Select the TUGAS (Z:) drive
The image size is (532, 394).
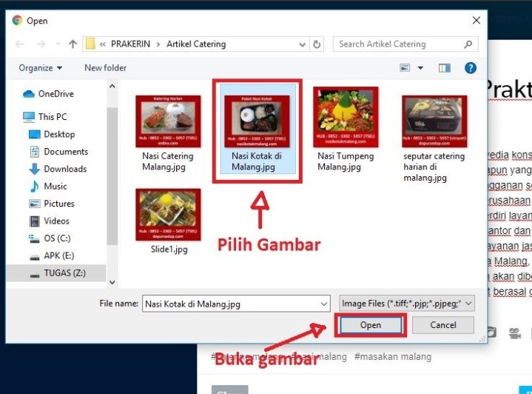(64, 273)
